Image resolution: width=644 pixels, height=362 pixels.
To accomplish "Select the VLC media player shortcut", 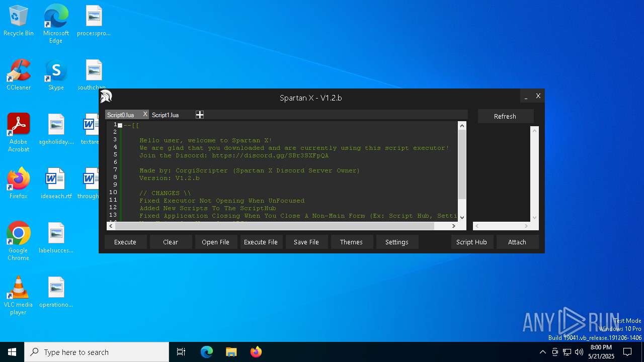I will coord(19,295).
